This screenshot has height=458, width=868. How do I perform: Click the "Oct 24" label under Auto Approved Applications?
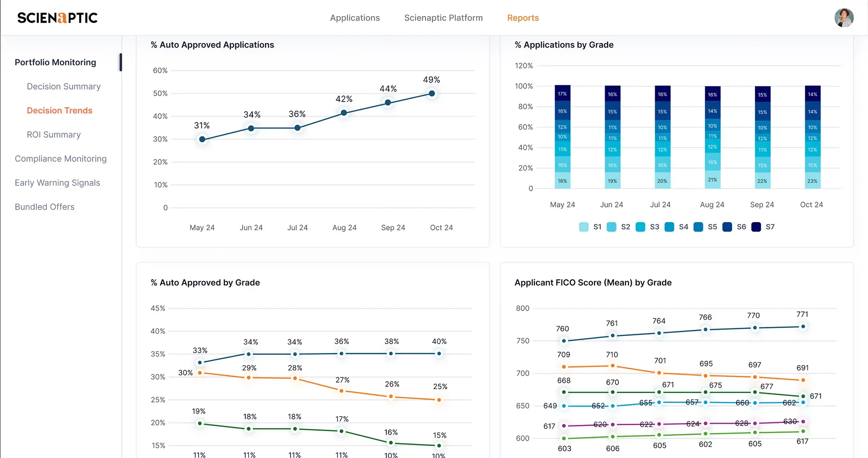click(x=441, y=228)
